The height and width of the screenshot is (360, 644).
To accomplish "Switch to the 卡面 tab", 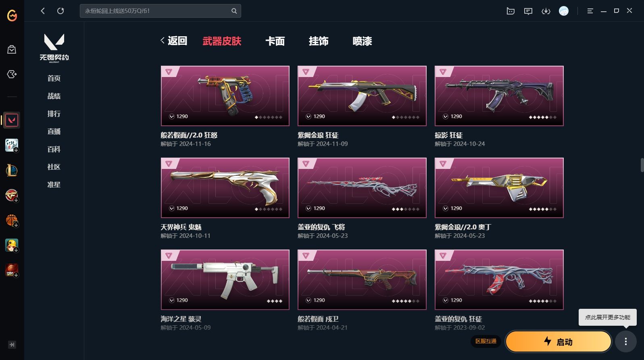I will (275, 41).
